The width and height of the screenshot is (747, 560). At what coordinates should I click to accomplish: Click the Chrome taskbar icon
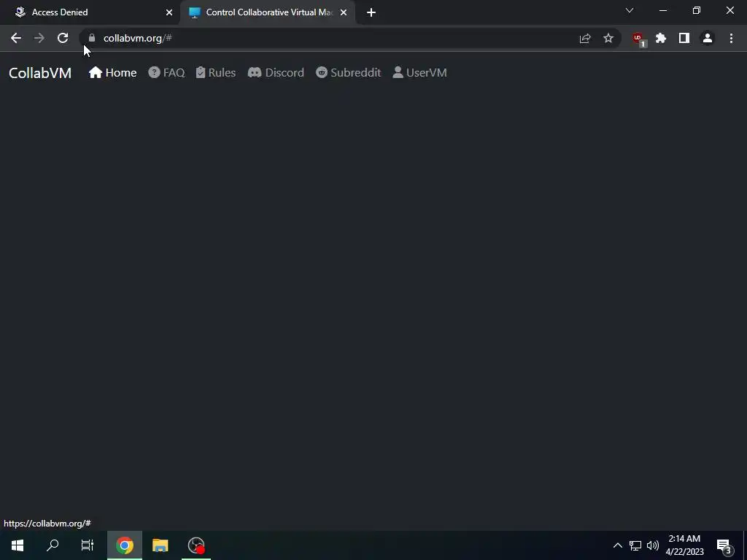[124, 545]
